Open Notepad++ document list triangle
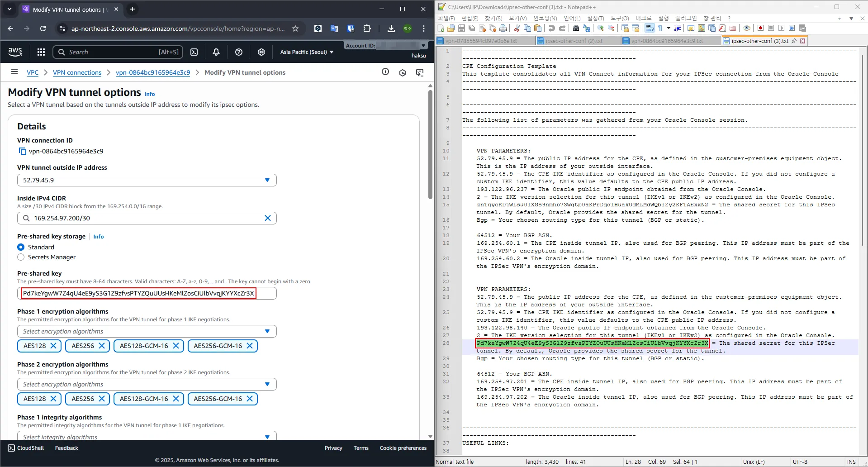 851,19
